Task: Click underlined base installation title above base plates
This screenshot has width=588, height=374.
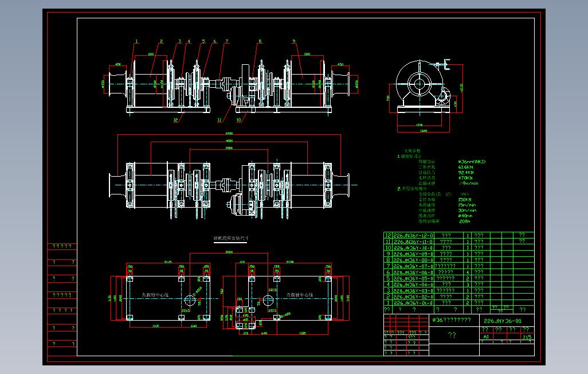Action: (x=230, y=238)
